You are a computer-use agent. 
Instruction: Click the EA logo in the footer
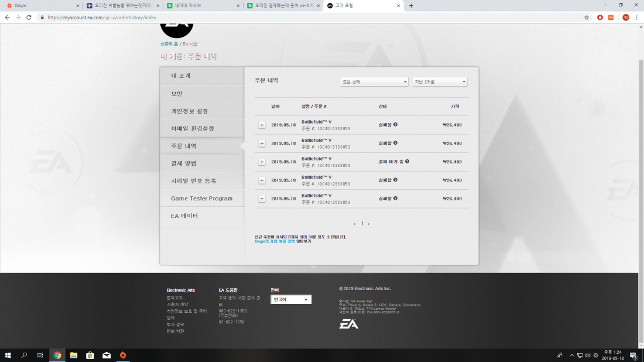coord(349,324)
